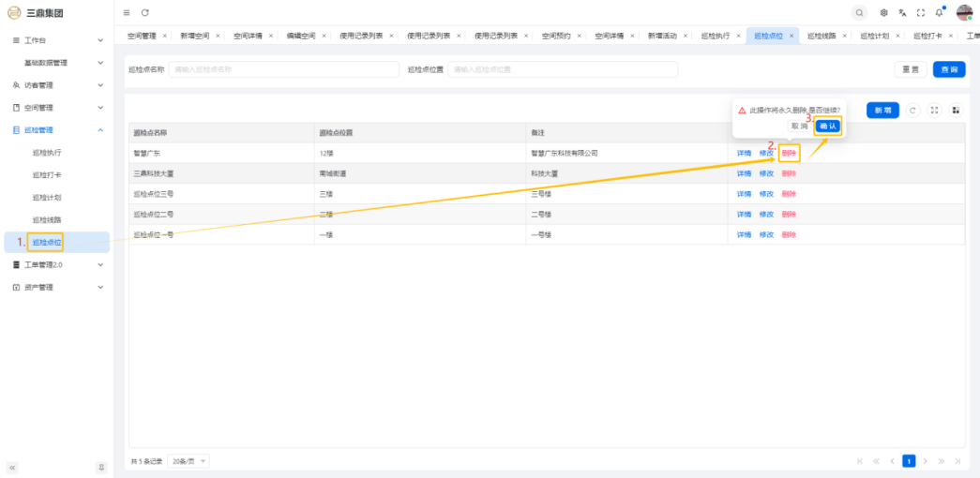
Task: Refresh table with circular arrow near 新增
Action: tap(912, 111)
